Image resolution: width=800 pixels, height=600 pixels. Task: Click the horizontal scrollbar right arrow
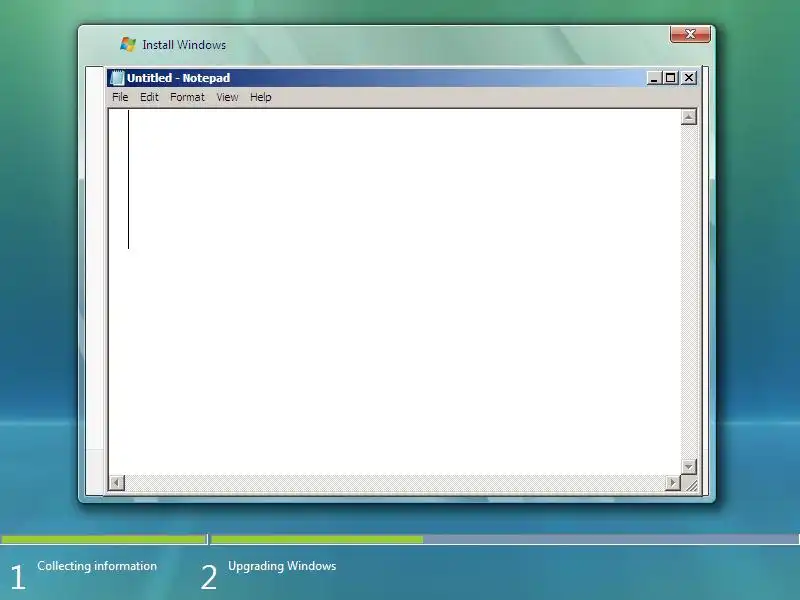[x=672, y=482]
